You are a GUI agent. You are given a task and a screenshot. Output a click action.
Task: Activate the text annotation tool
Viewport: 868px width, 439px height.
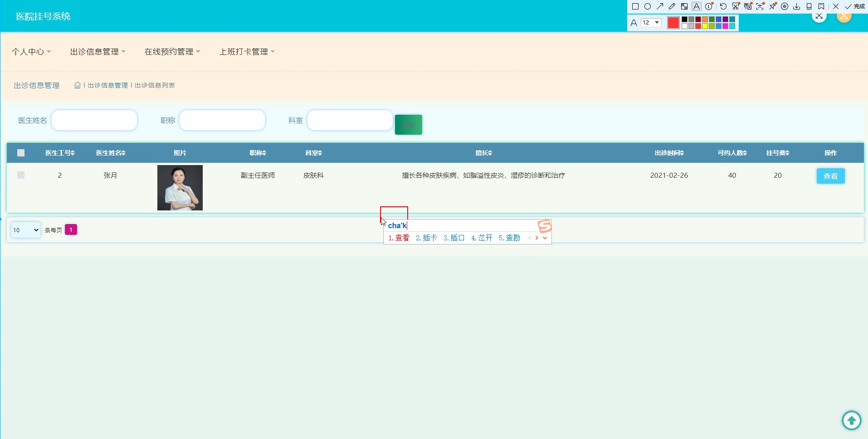(697, 6)
